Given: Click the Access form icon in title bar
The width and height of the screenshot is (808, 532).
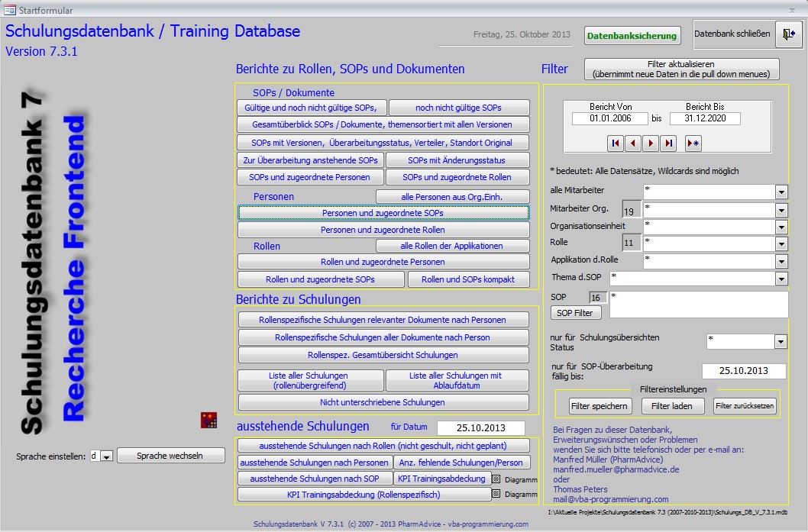Looking at the screenshot, I should point(9,9).
